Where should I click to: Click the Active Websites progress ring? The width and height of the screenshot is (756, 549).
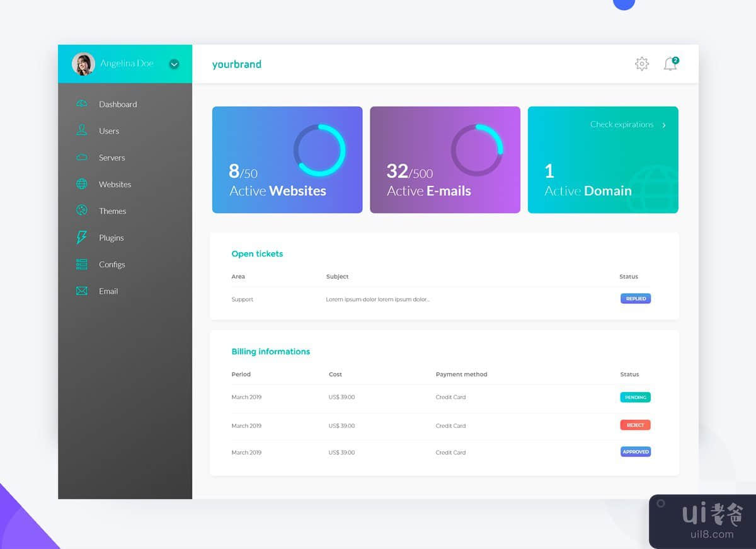319,150
